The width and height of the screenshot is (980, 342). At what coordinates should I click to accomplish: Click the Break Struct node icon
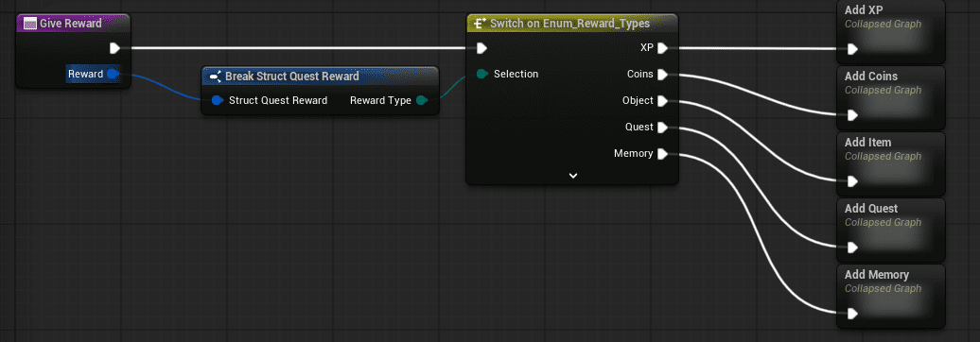point(216,77)
